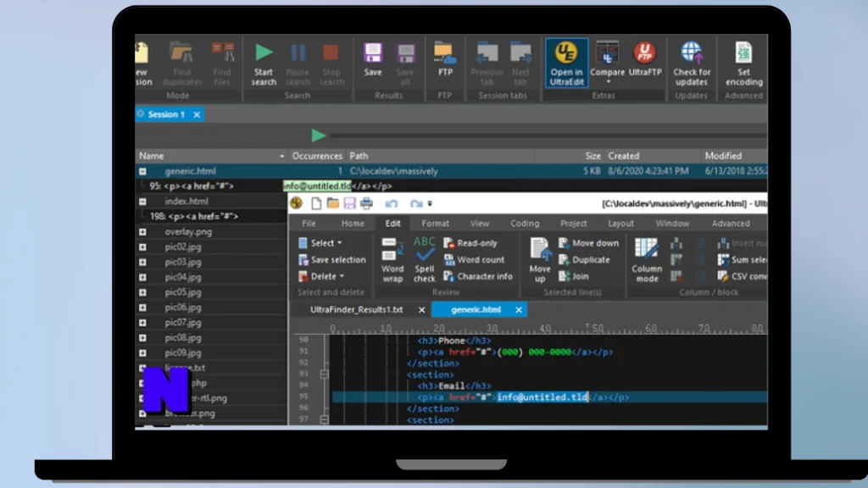Undo the last edit in UltraEdit
The height and width of the screenshot is (488, 868).
(x=392, y=203)
